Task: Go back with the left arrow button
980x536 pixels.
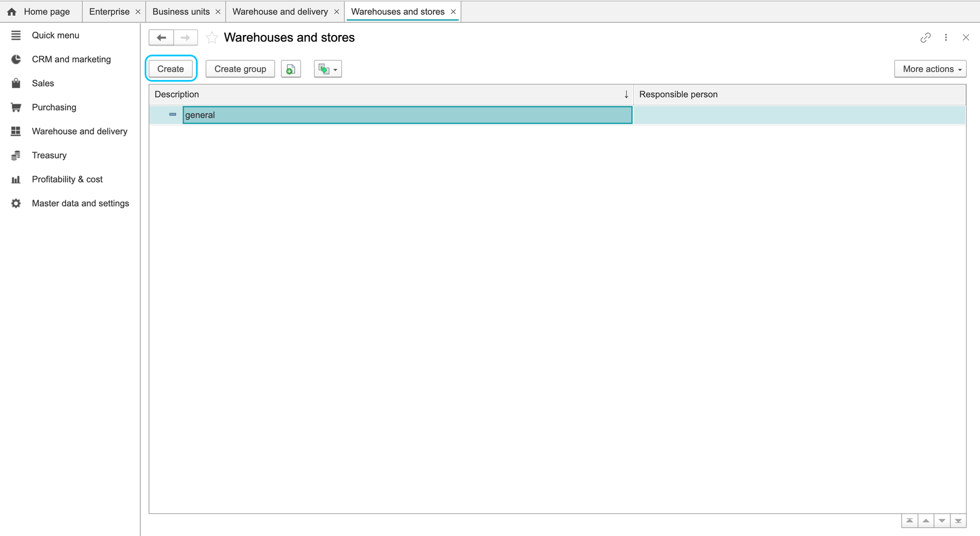Action: (x=161, y=38)
